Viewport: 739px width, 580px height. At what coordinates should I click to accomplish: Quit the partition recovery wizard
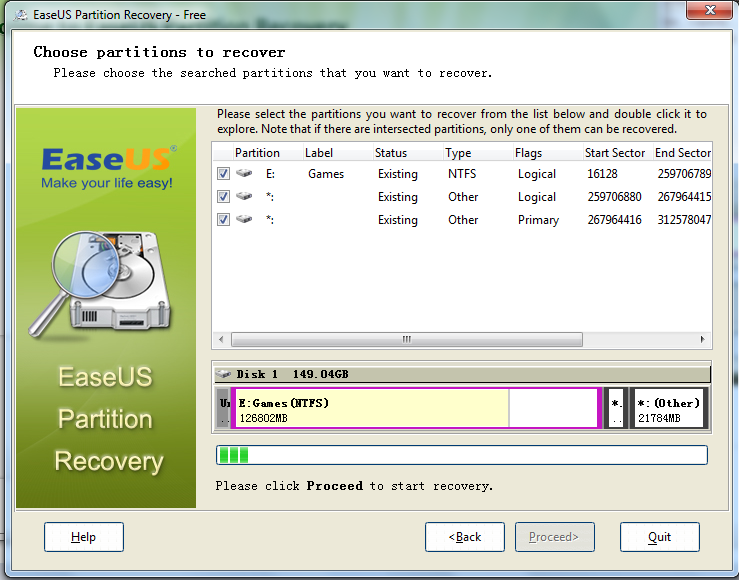[659, 537]
